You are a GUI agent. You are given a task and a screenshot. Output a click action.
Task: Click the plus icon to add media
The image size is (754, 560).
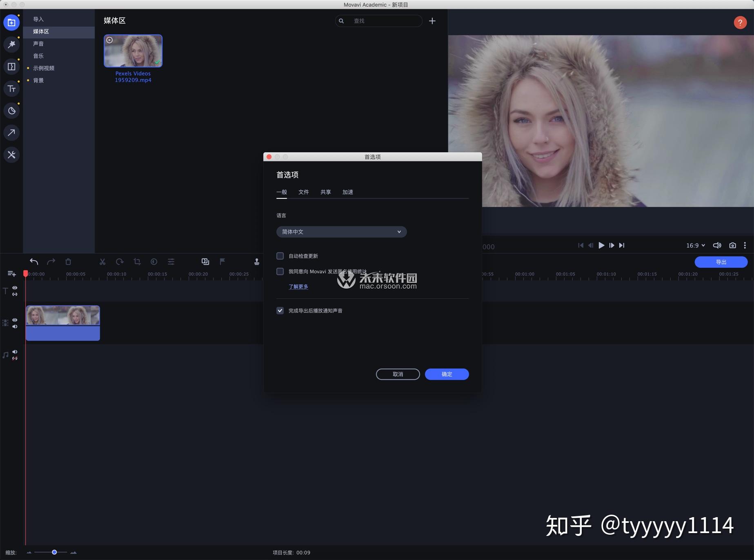[432, 21]
